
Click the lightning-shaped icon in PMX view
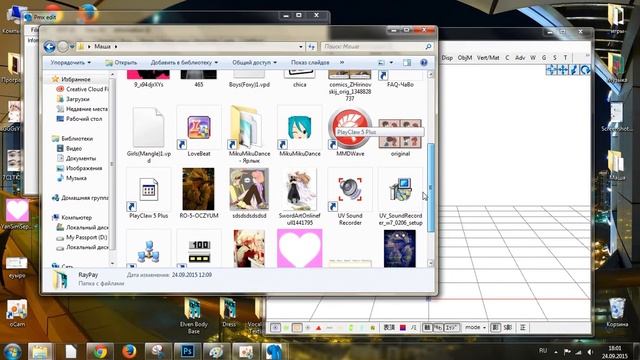574,70
